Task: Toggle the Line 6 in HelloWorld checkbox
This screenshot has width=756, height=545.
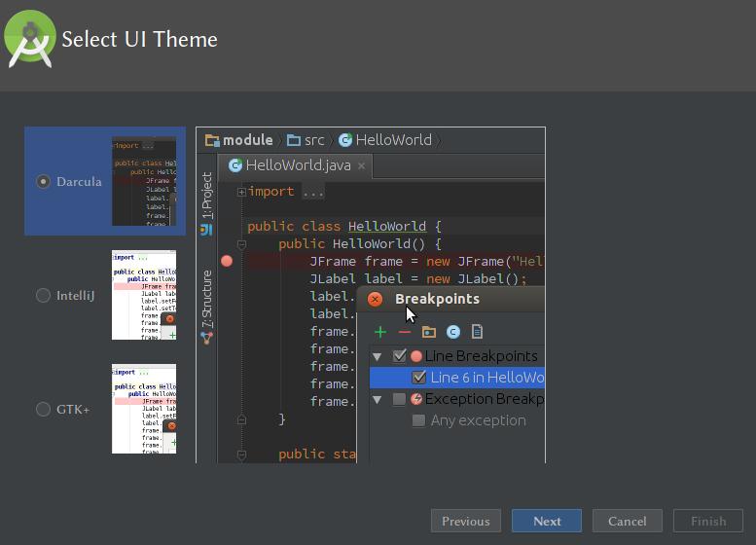Action: (419, 378)
